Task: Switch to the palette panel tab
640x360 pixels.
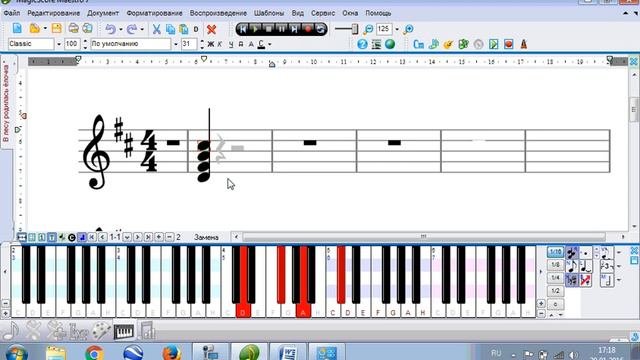Action: (x=101, y=331)
